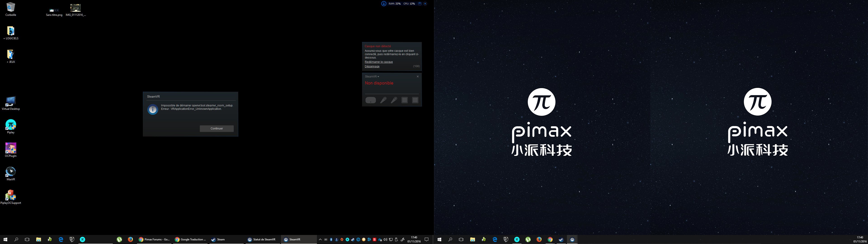Select the SteamVR taskbar button
Viewport: 868px width, 244px height.
click(299, 240)
